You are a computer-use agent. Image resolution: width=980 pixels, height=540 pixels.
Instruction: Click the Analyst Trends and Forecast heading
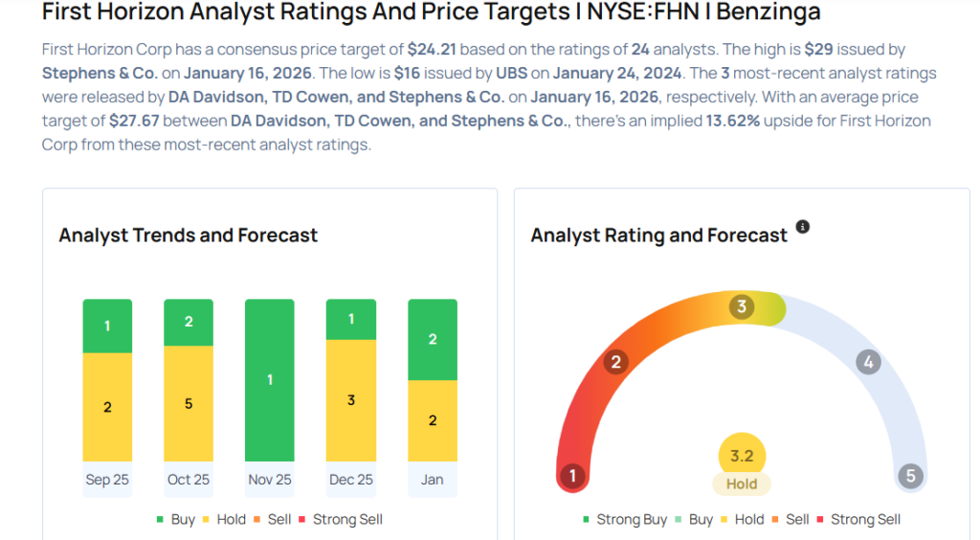pyautogui.click(x=189, y=236)
